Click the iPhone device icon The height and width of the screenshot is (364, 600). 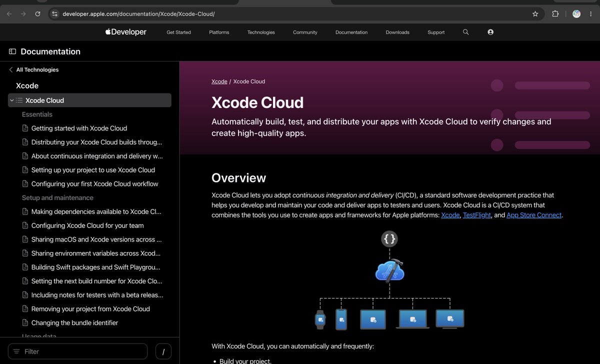pos(341,319)
